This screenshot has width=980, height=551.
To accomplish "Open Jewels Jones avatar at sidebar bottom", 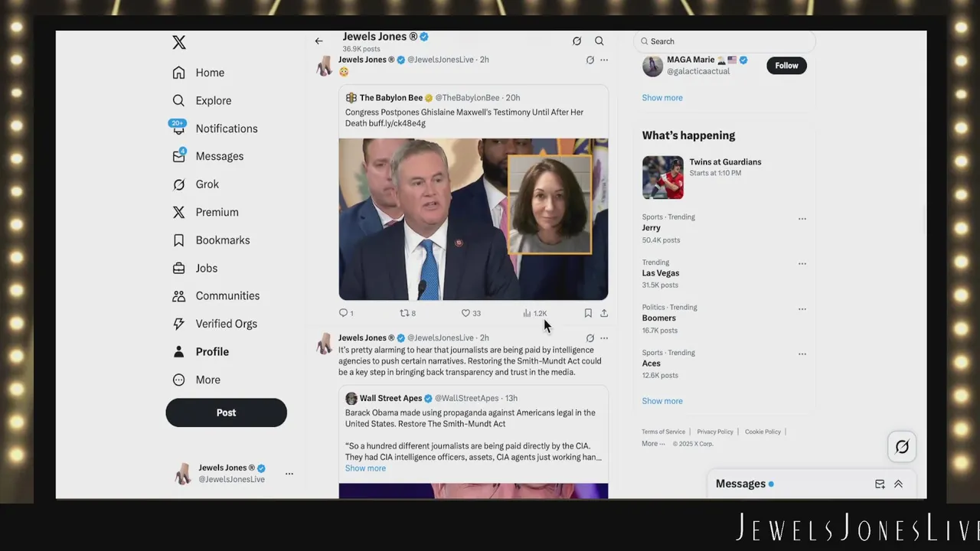I will pos(183,474).
